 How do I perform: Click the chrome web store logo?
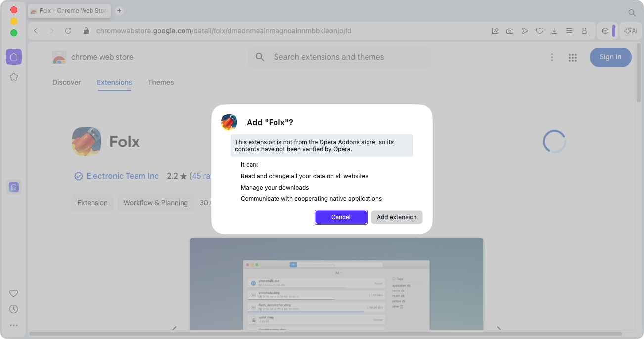[93, 57]
